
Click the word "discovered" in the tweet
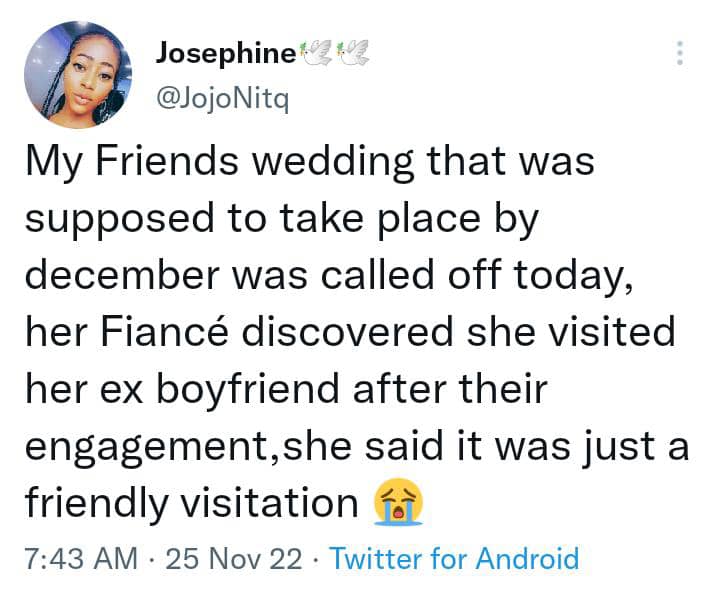click(x=348, y=331)
